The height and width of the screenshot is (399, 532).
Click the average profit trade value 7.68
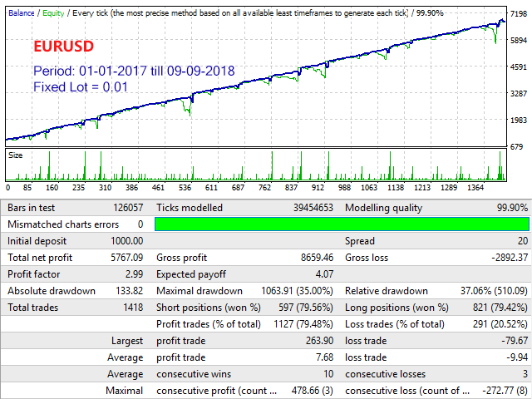click(x=324, y=357)
